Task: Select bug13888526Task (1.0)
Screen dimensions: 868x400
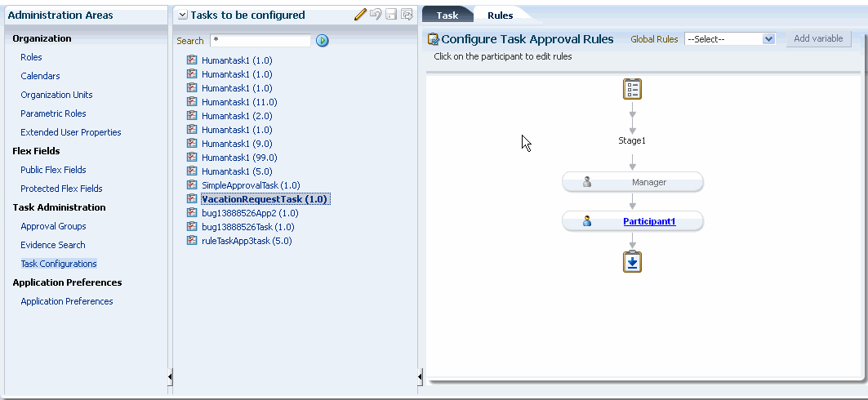Action: pyautogui.click(x=247, y=227)
